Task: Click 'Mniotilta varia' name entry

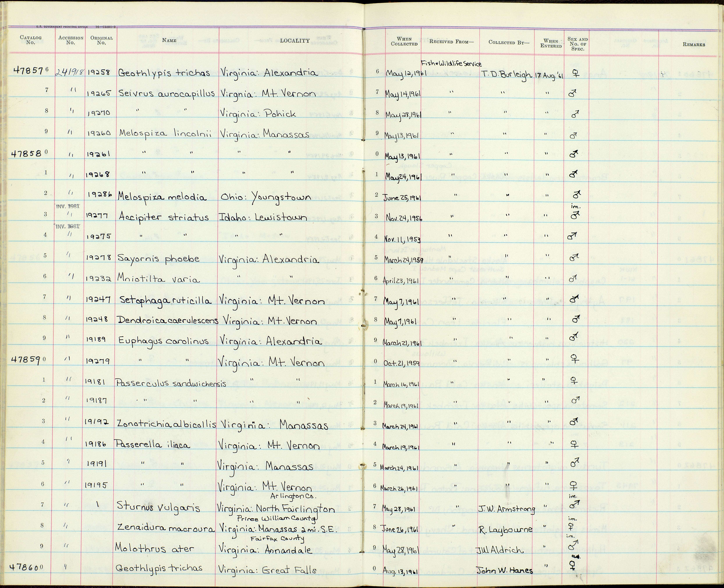Action: (159, 279)
